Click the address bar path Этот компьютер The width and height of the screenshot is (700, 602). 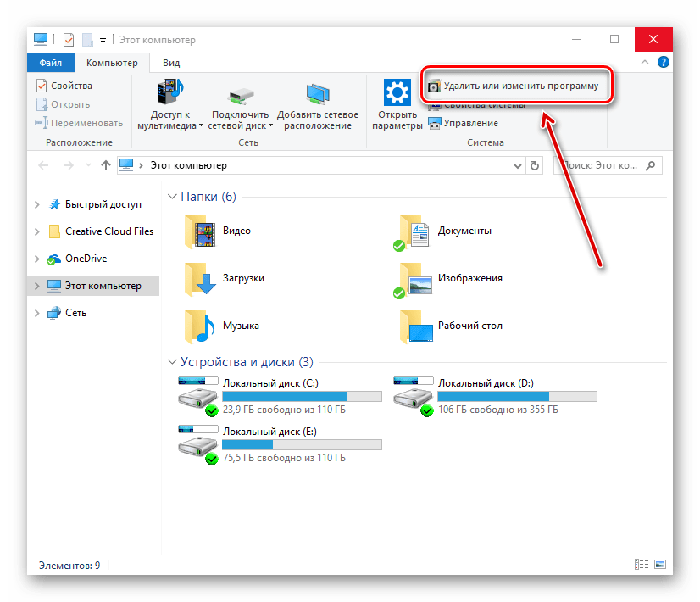(189, 165)
